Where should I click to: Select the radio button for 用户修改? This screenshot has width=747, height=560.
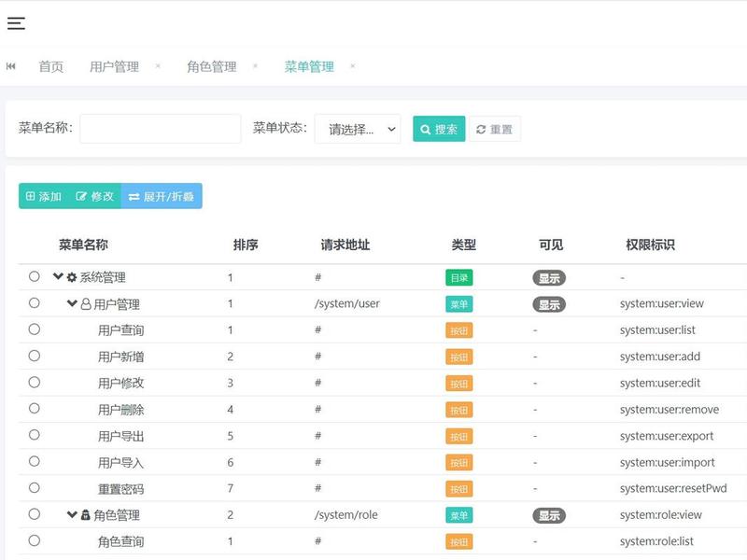point(35,382)
